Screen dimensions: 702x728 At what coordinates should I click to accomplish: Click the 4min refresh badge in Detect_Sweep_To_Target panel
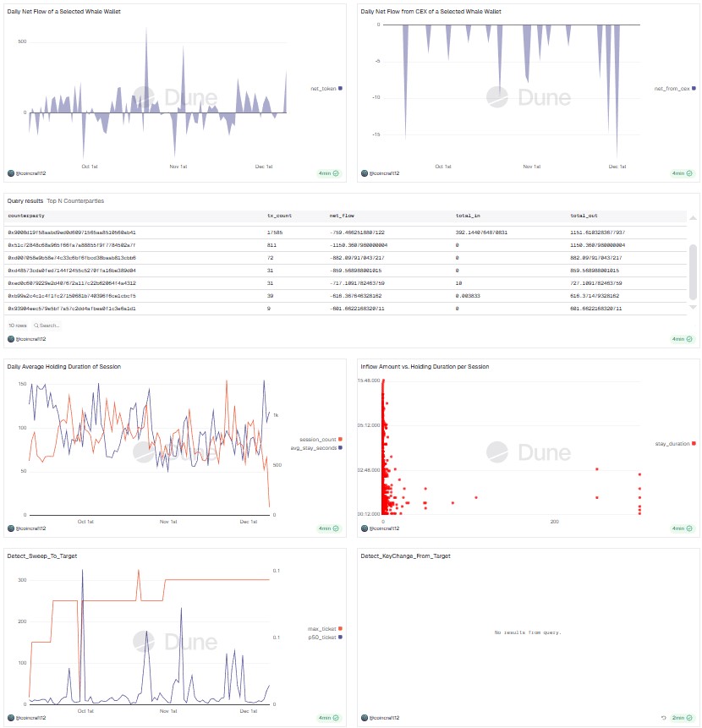(329, 718)
